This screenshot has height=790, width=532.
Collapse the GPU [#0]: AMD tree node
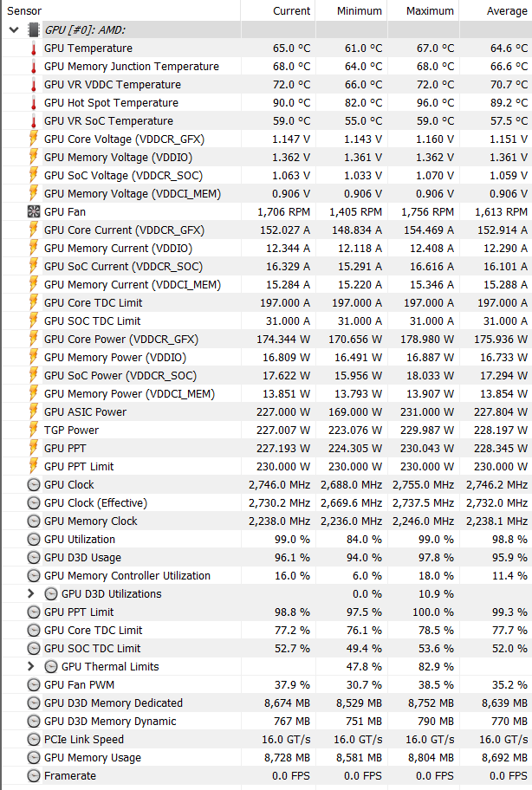coord(14,29)
